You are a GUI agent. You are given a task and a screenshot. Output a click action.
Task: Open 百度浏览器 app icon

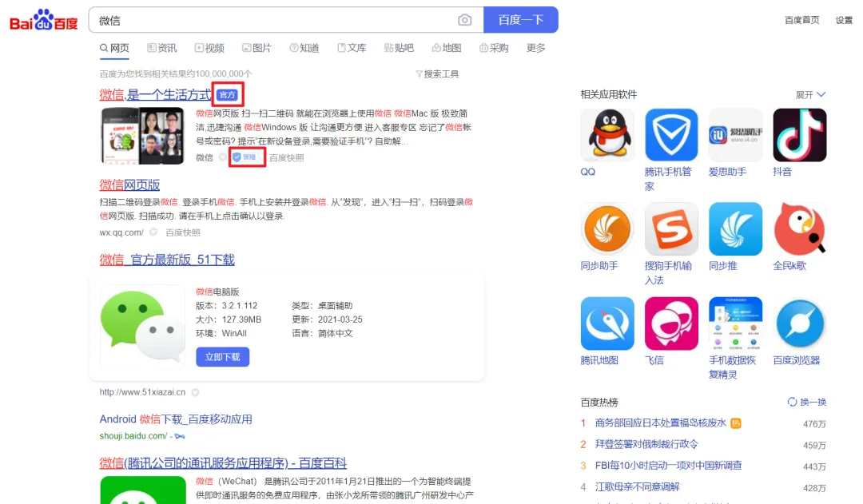click(x=799, y=323)
